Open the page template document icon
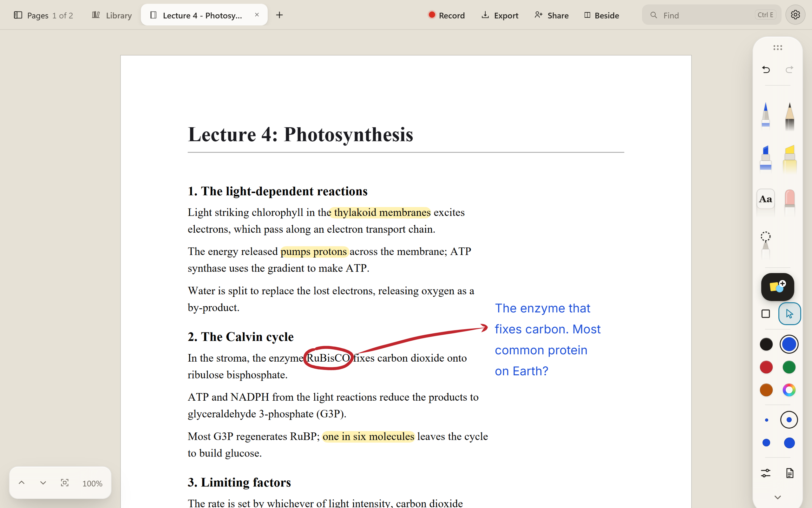 point(789,473)
